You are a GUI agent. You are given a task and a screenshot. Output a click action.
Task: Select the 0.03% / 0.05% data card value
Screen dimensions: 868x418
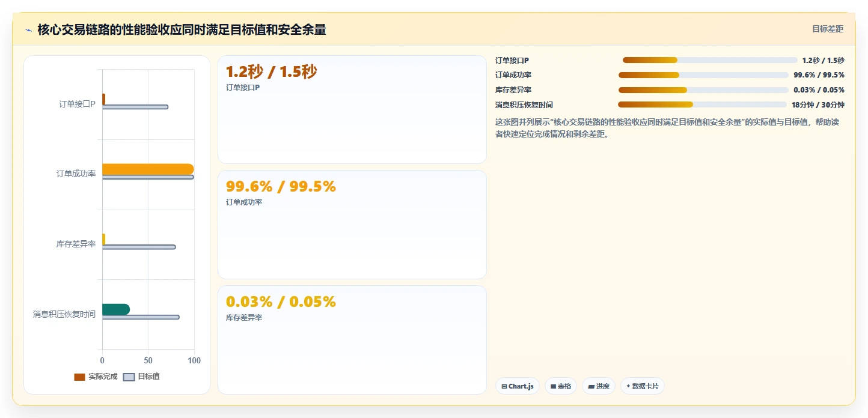[281, 301]
